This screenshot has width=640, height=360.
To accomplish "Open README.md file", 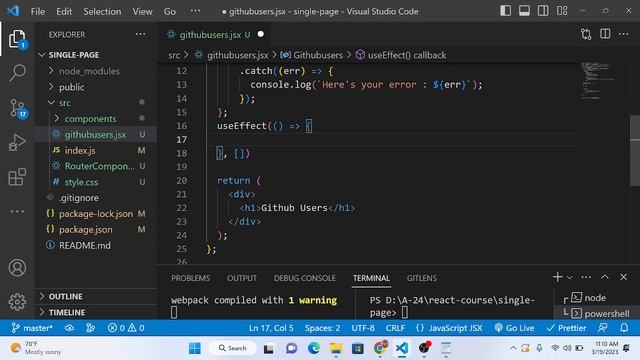I will [96, 245].
